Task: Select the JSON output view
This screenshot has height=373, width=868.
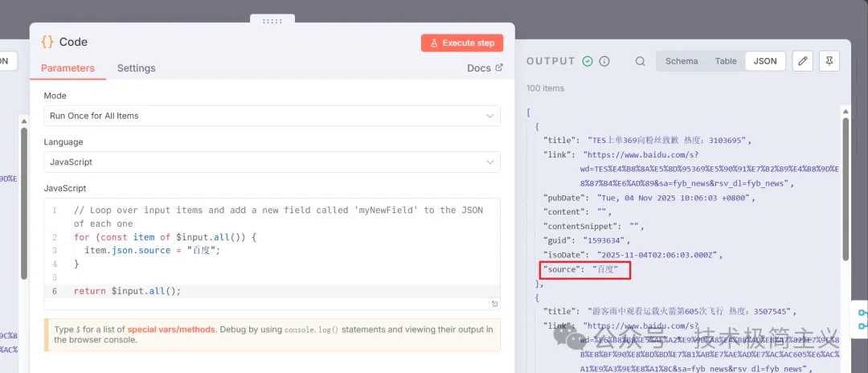Action: tap(765, 61)
